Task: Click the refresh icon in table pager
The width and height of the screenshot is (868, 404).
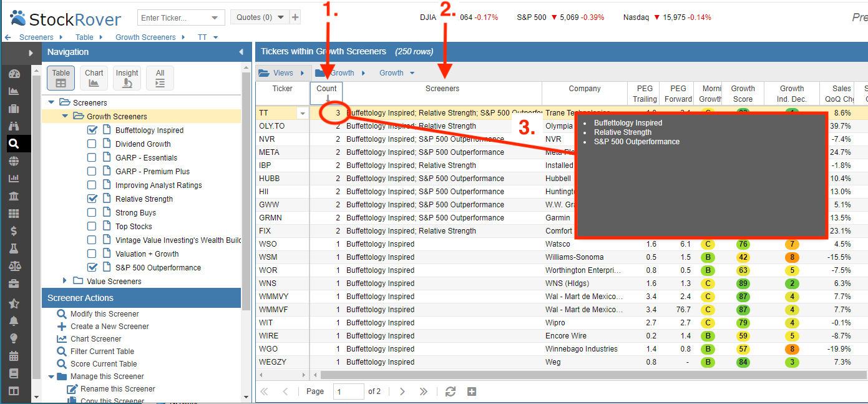Action: tap(450, 392)
